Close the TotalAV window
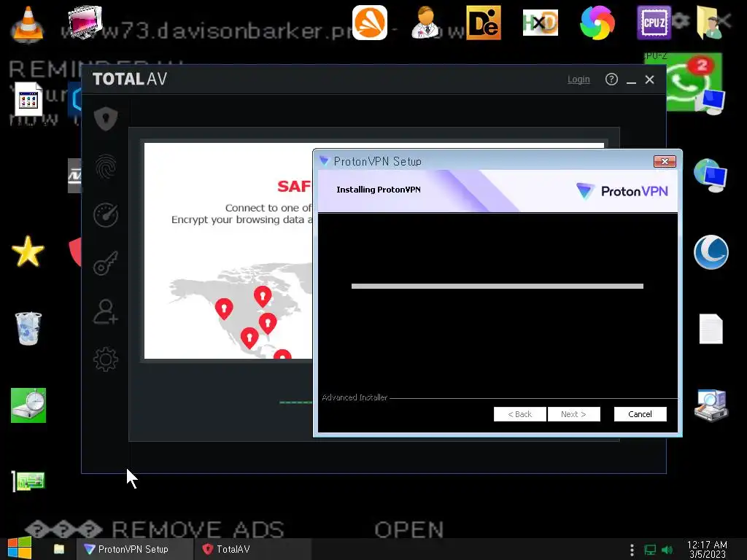This screenshot has height=560, width=747. tap(649, 79)
